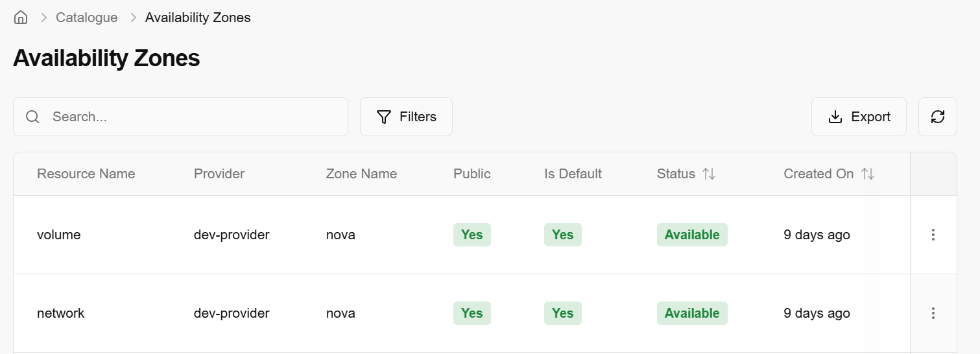Image resolution: width=980 pixels, height=354 pixels.
Task: Focus the Search input field
Action: 195,117
